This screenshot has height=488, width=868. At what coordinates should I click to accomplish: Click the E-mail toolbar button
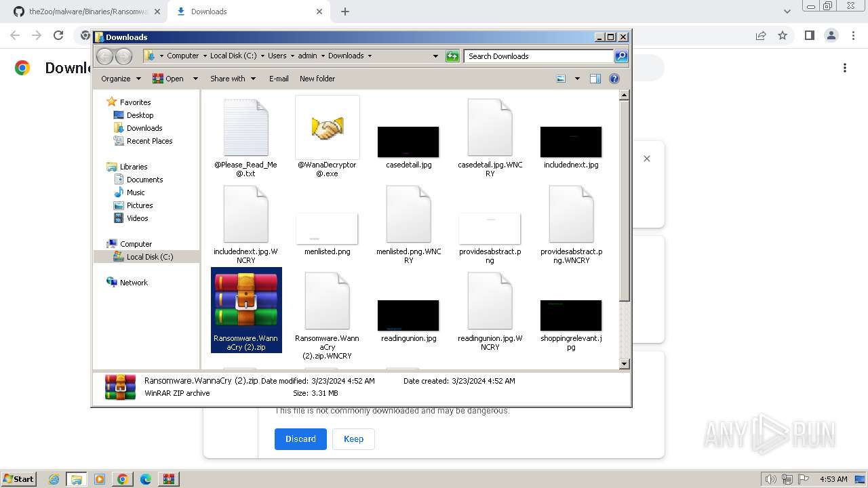tap(279, 79)
